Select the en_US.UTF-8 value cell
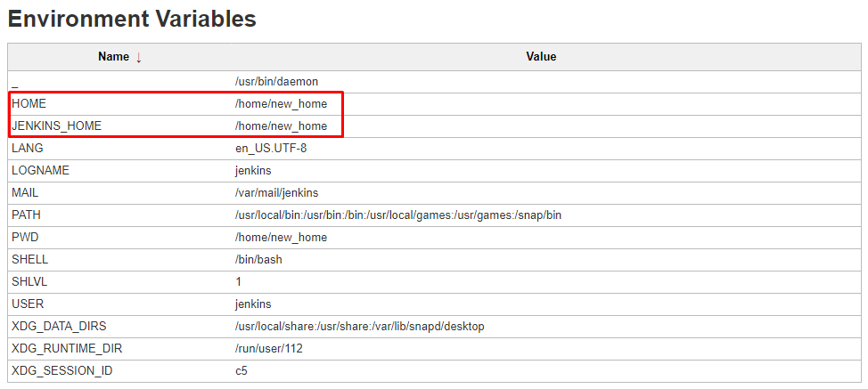The width and height of the screenshot is (868, 389). pyautogui.click(x=271, y=149)
